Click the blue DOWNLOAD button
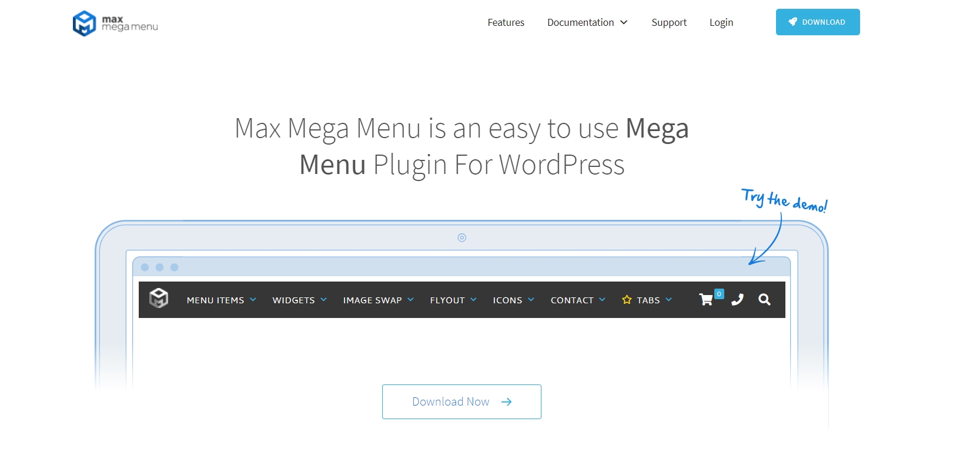The height and width of the screenshot is (452, 980). point(818,22)
